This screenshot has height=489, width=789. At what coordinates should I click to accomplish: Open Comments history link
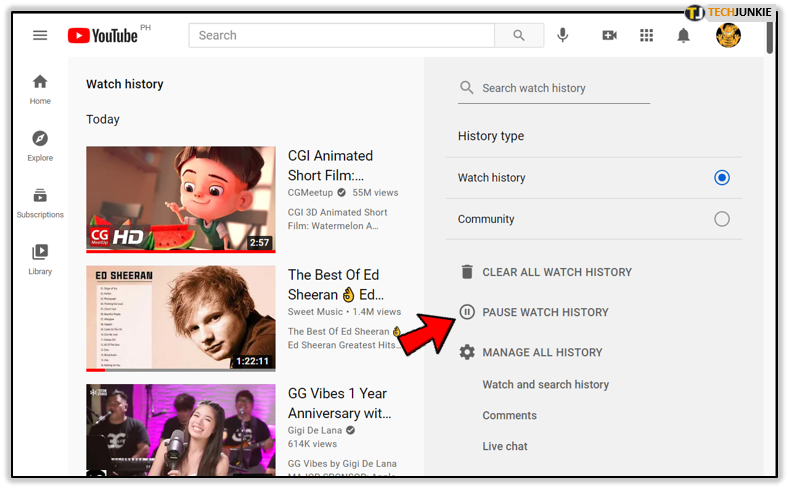(x=509, y=416)
